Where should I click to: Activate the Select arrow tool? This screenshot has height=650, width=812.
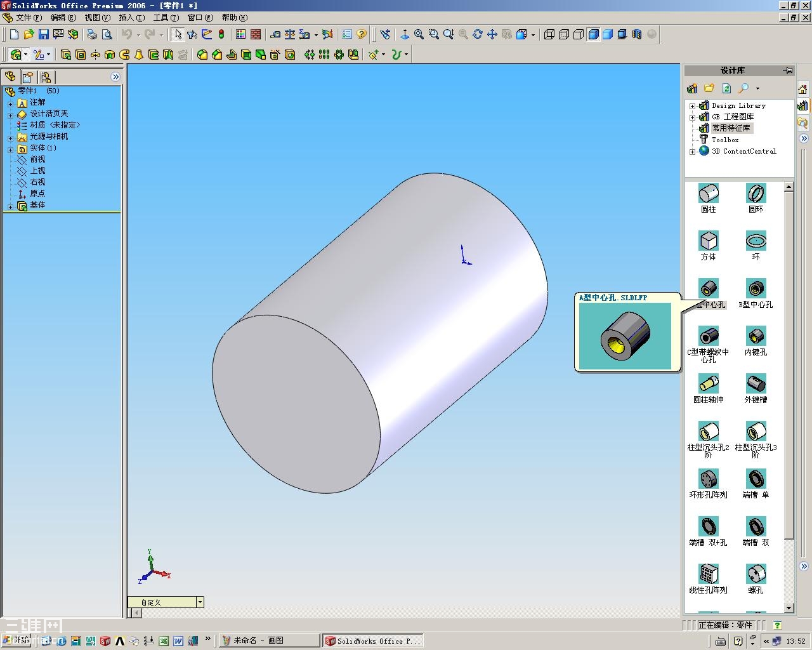(x=178, y=34)
